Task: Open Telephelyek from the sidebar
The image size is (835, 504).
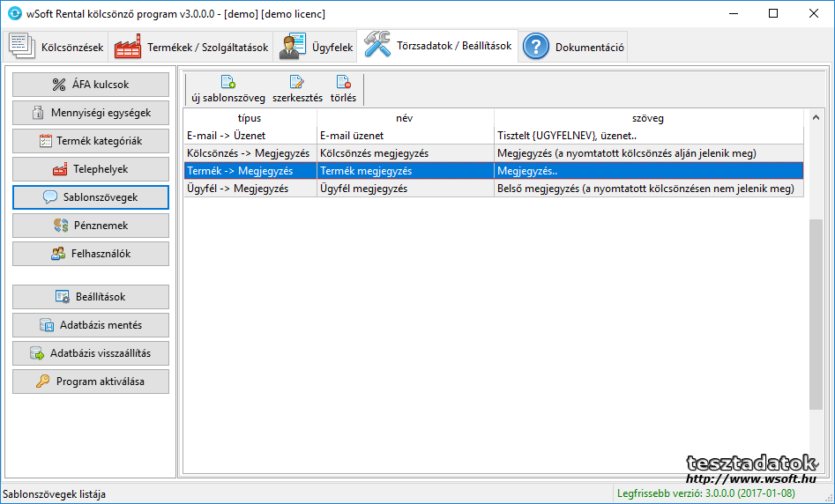Action: pos(91,169)
